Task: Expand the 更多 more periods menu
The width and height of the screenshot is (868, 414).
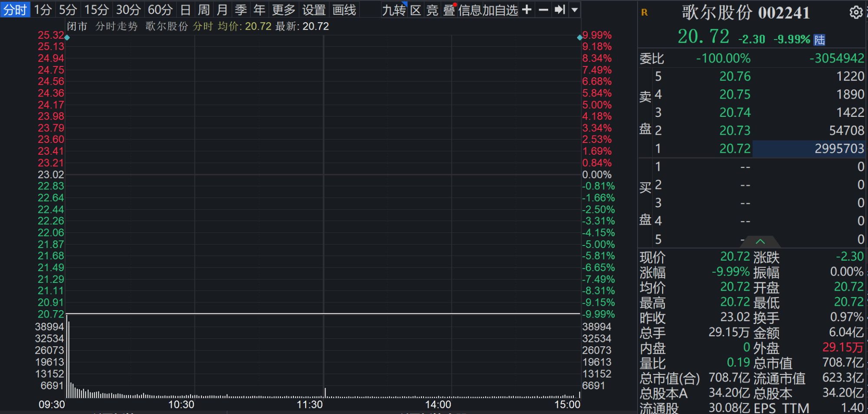Action: 284,10
